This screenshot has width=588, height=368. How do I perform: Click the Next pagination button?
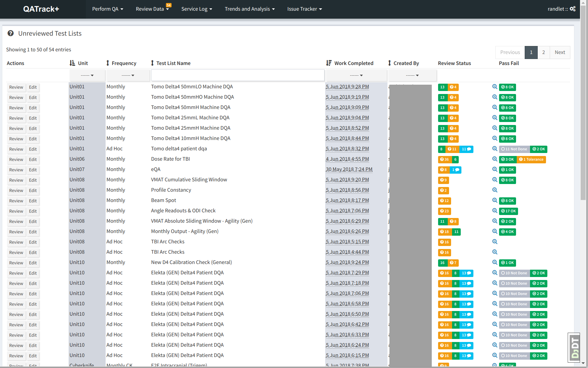click(x=560, y=52)
